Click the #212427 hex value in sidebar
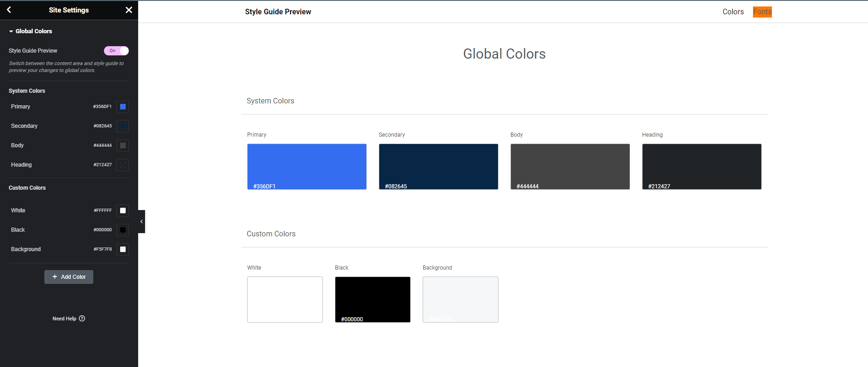This screenshot has height=367, width=868. (103, 165)
